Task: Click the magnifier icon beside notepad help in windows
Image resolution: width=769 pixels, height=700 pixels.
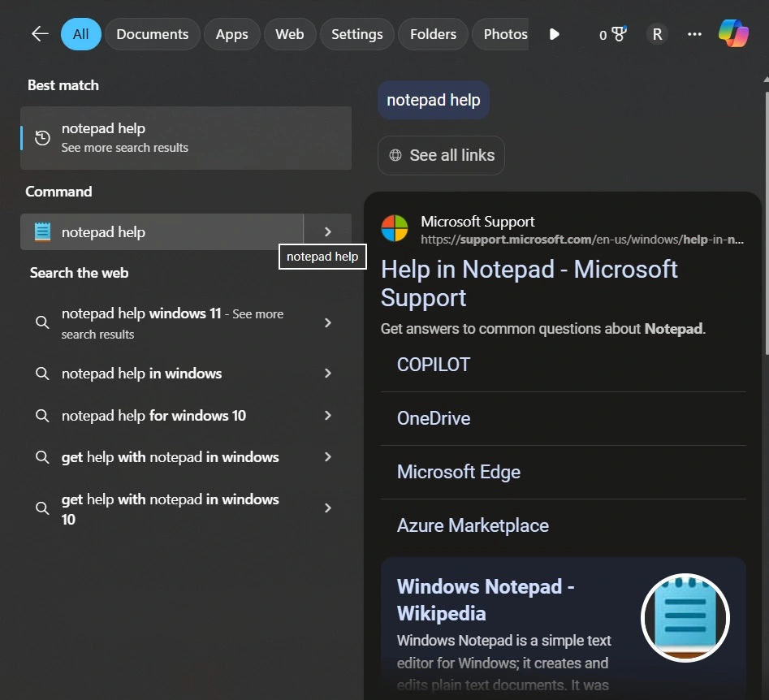Action: click(x=41, y=374)
